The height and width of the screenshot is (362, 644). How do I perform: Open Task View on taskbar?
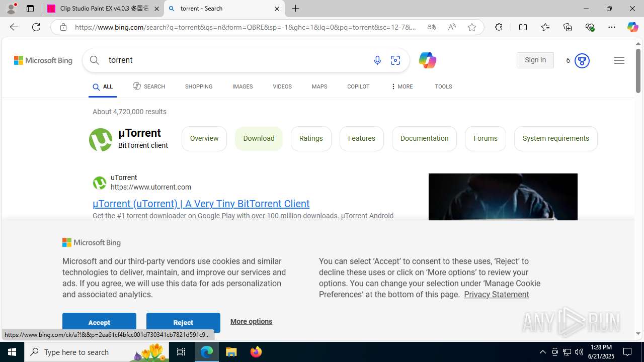coord(181,352)
